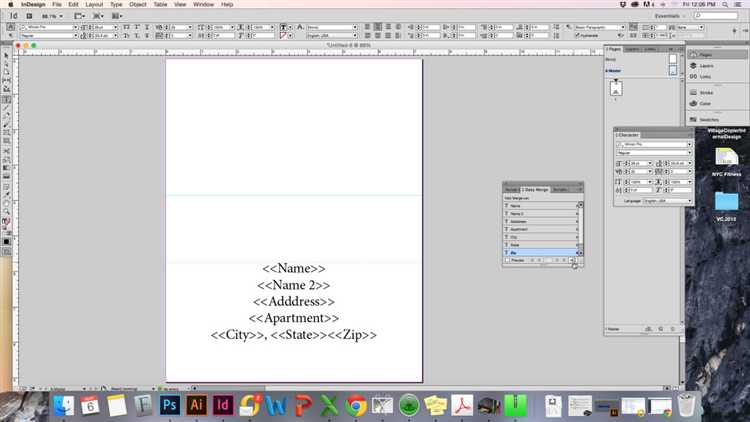Open the Object menu
Viewport: 750px width, 422px height.
[138, 4]
